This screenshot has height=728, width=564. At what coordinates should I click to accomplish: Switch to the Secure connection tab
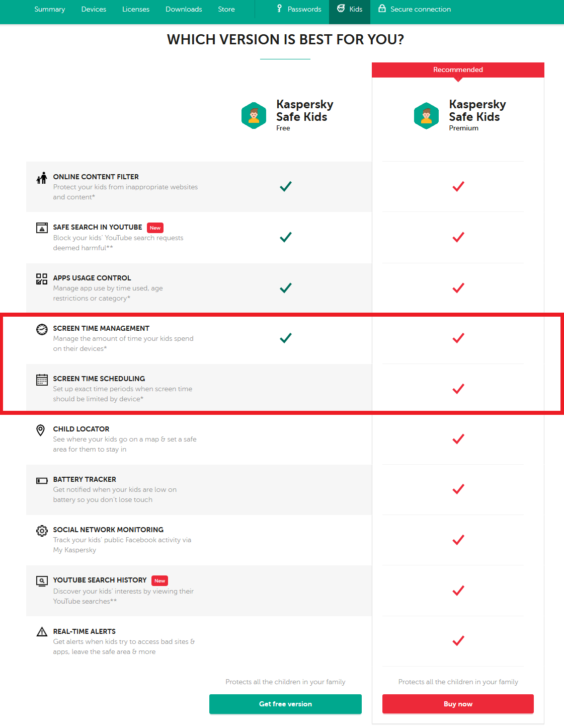[415, 9]
